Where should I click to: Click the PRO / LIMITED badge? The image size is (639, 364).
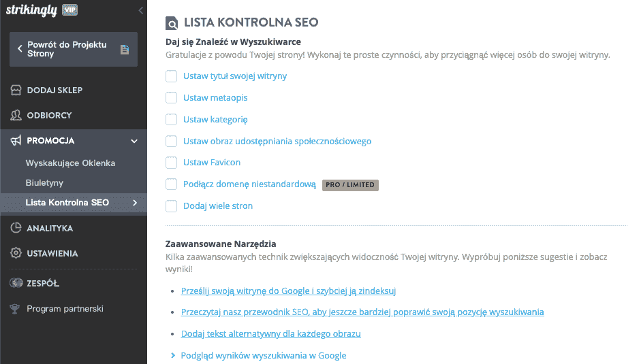[350, 185]
